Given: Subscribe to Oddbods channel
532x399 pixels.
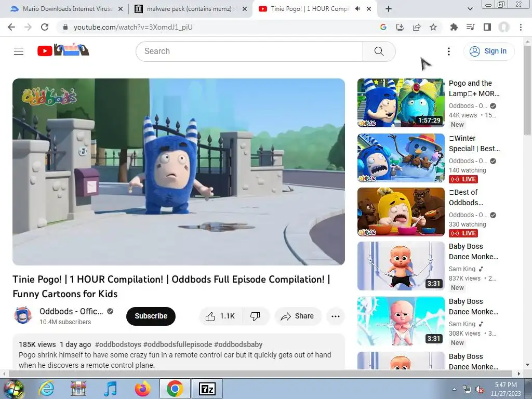Looking at the screenshot, I should pos(151,316).
